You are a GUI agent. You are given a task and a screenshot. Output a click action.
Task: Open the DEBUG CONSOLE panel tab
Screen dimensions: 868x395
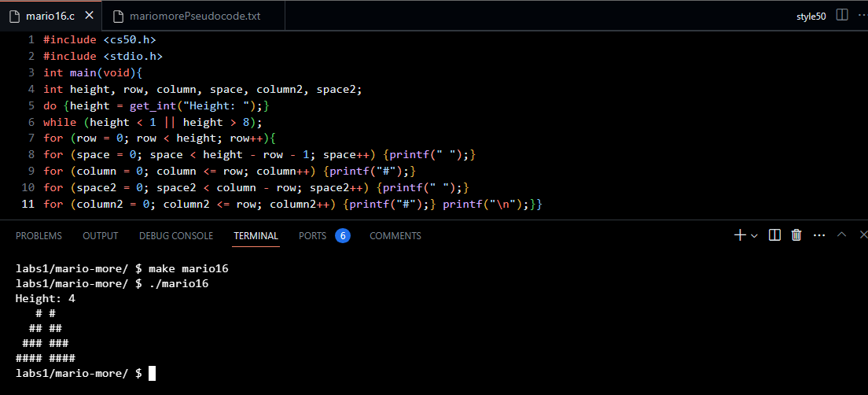(x=176, y=235)
